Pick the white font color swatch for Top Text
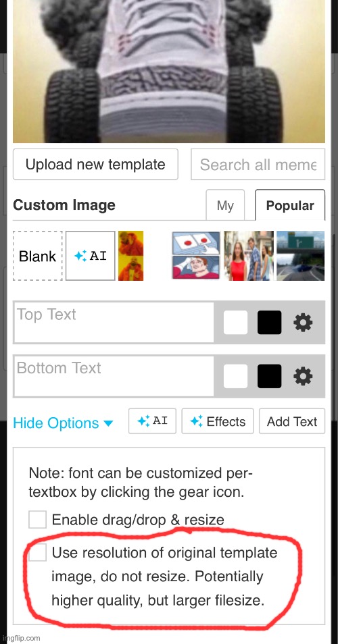338x644 pixels. pyautogui.click(x=236, y=323)
